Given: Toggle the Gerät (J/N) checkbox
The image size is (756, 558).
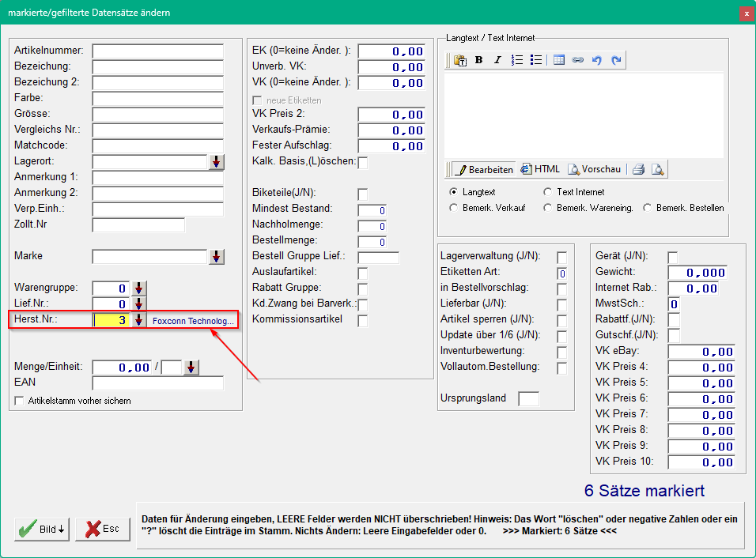Looking at the screenshot, I should (673, 258).
